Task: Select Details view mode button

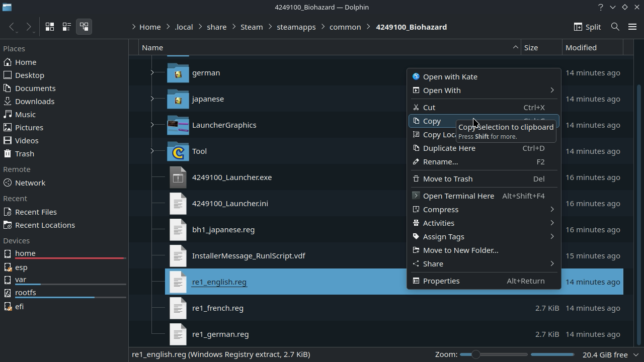Action: [84, 27]
